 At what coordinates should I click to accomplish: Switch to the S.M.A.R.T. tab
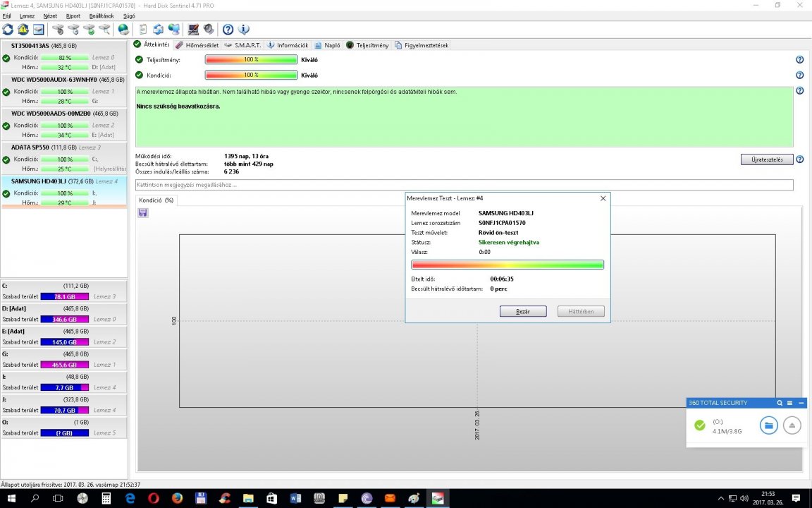click(243, 45)
